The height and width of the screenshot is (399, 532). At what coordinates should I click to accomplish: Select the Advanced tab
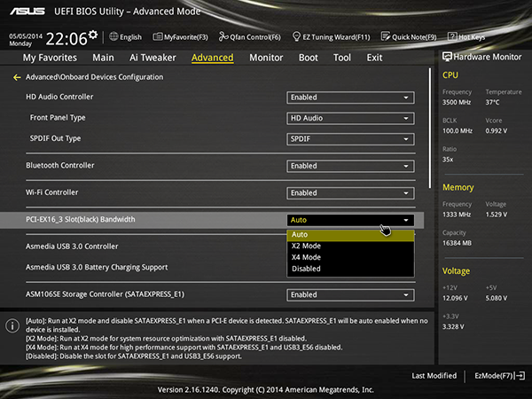(x=213, y=58)
